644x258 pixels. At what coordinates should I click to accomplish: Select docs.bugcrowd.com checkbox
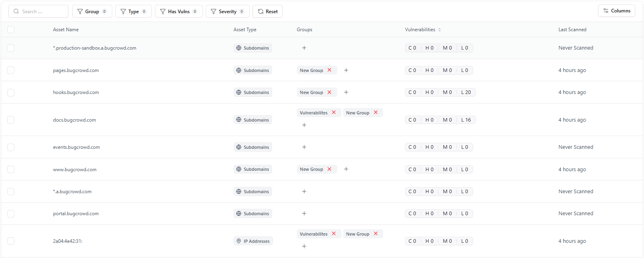(11, 120)
